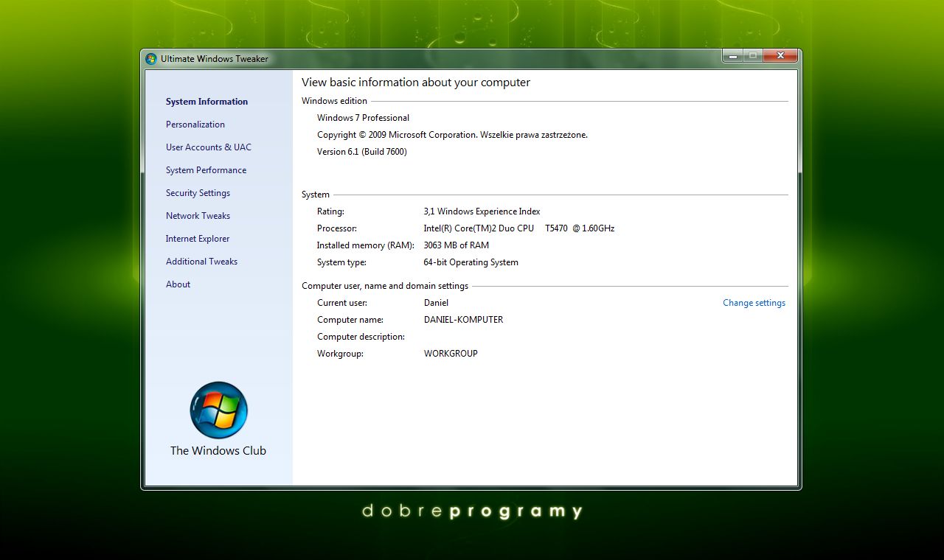The width and height of the screenshot is (944, 560).
Task: Click the current user value Daniel
Action: tap(436, 303)
